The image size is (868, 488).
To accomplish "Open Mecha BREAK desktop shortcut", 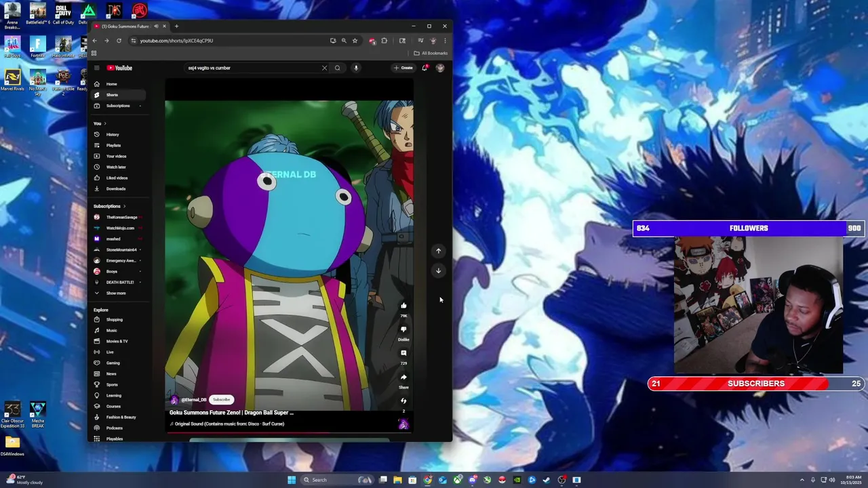I will [38, 414].
